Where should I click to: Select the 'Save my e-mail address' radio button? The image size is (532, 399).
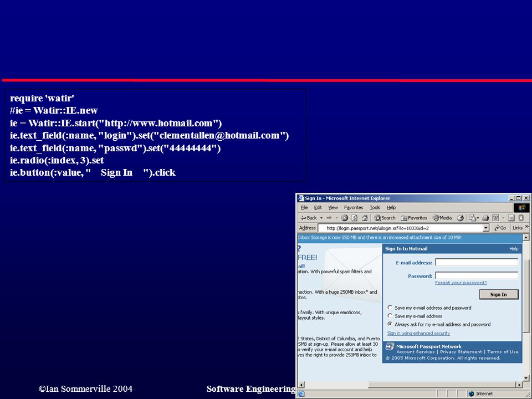coord(390,316)
